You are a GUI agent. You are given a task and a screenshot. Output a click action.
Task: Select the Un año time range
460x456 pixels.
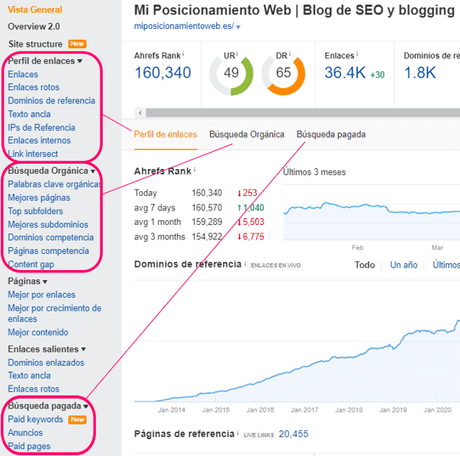point(404,265)
